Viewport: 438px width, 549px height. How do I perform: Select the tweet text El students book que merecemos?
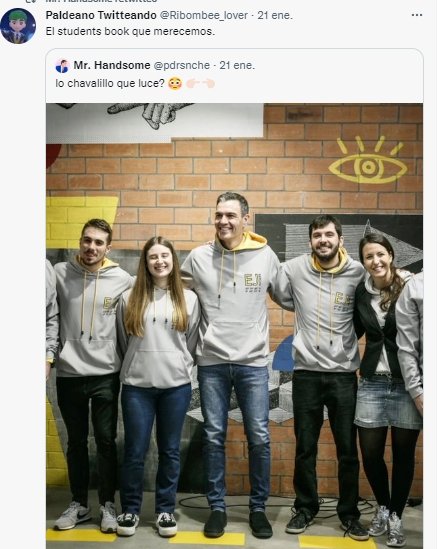[130, 32]
